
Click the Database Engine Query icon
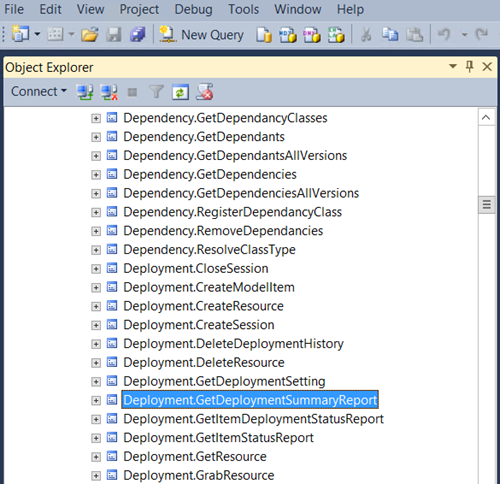[x=264, y=35]
